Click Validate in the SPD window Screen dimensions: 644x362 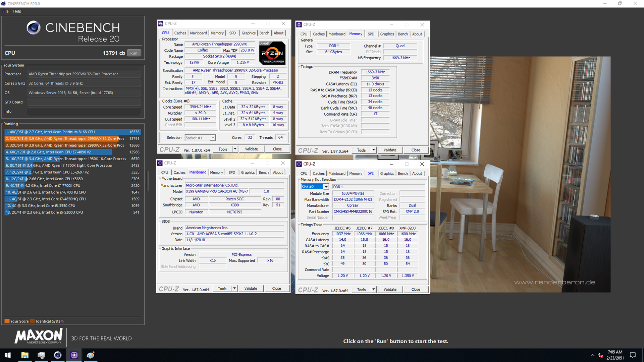390,290
